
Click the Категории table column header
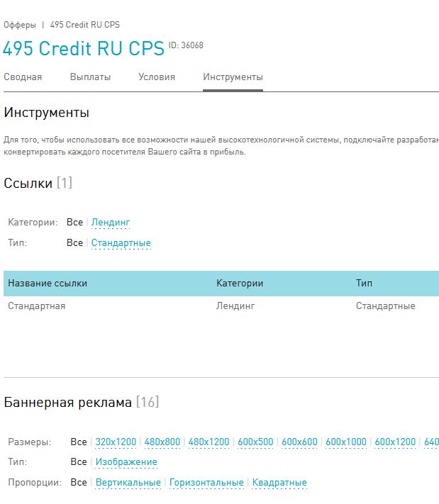(x=239, y=284)
